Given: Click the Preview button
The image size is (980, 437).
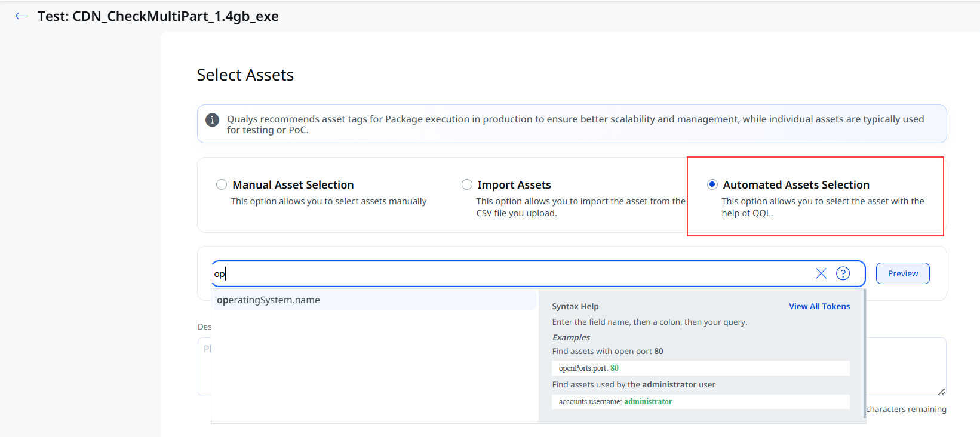Looking at the screenshot, I should click(902, 273).
